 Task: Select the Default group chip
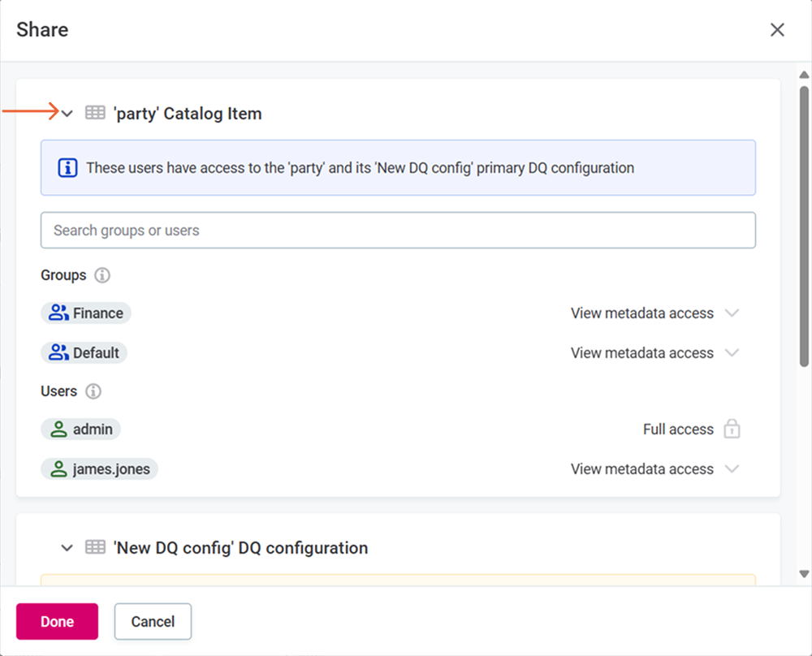point(84,352)
